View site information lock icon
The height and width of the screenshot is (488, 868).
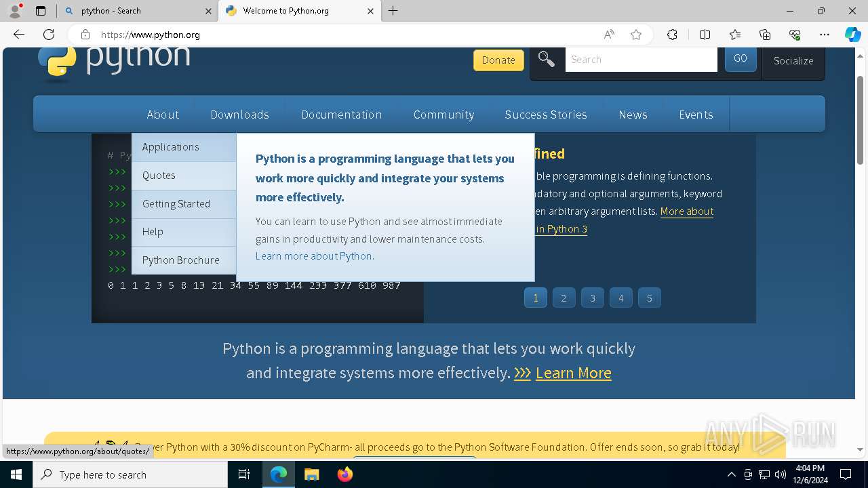coord(85,35)
